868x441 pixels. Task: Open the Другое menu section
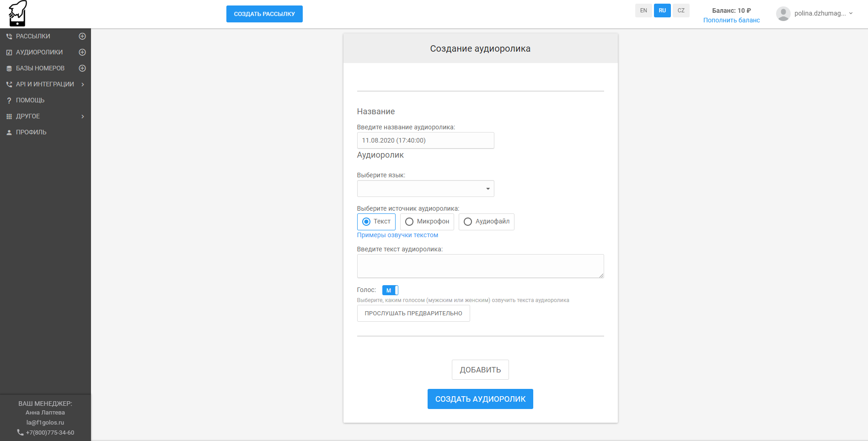coord(28,116)
